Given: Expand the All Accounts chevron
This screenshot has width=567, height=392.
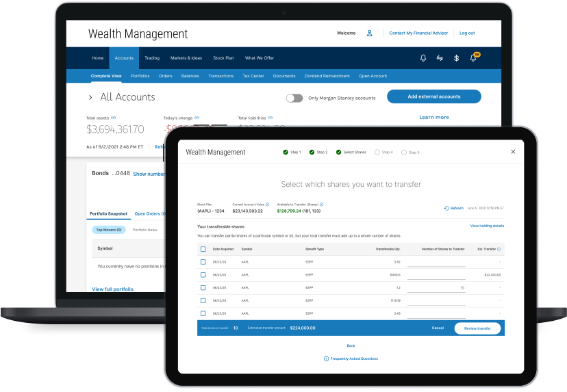Looking at the screenshot, I should click(90, 97).
